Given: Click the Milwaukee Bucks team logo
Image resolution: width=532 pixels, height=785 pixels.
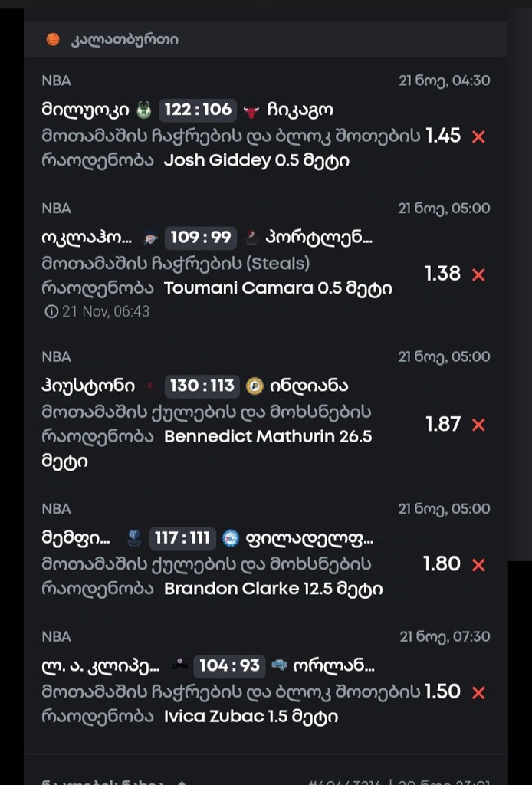Looking at the screenshot, I should [x=144, y=110].
